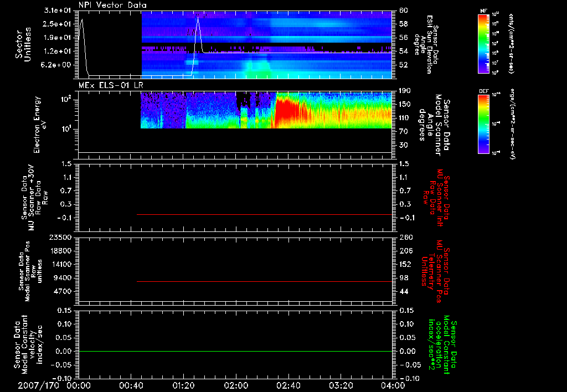Click the green 'Model Constant acceleration' label
This screenshot has width=567, height=392.
442,344
